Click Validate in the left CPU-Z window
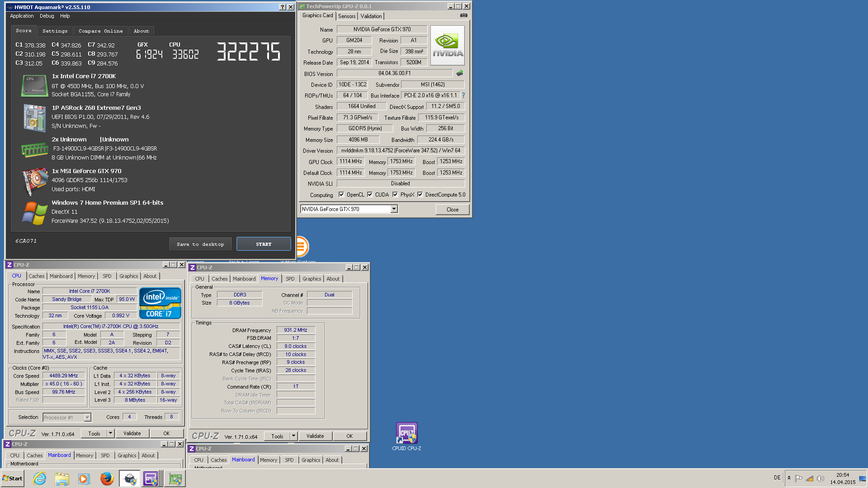868x488 pixels. [132, 433]
